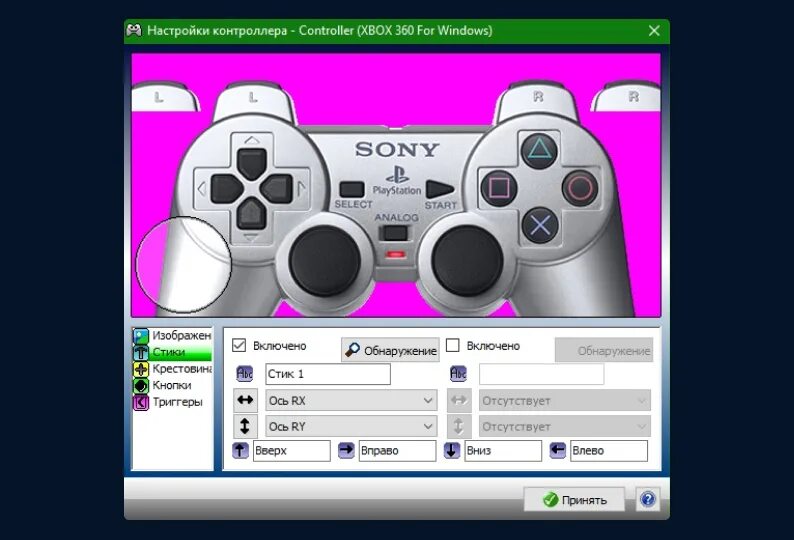Image resolution: width=794 pixels, height=540 pixels.
Task: Click the d-pad up button on the gamepad
Action: 252,163
